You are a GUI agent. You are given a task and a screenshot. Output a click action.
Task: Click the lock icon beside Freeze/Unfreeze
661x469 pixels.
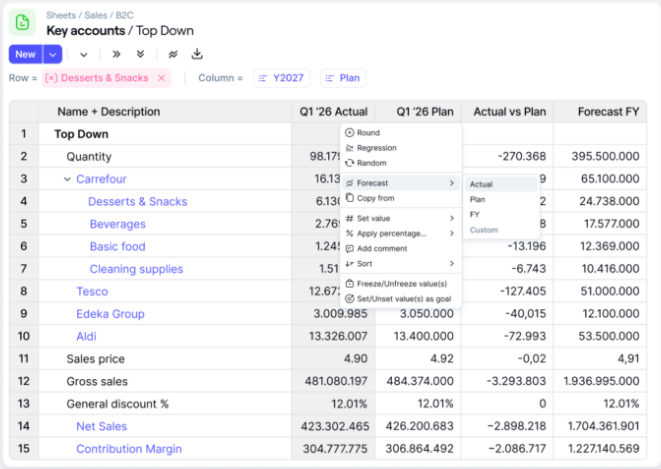click(x=349, y=284)
